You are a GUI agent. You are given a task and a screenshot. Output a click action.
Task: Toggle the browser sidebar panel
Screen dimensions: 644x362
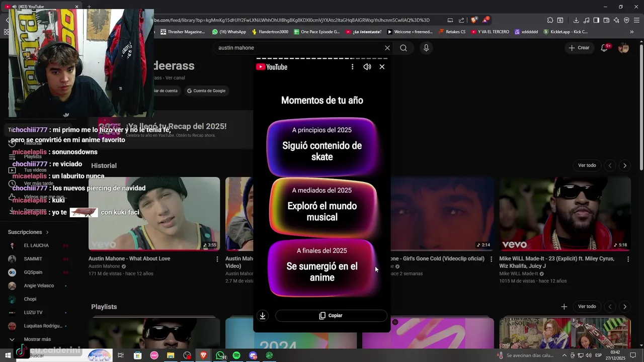pyautogui.click(x=596, y=20)
